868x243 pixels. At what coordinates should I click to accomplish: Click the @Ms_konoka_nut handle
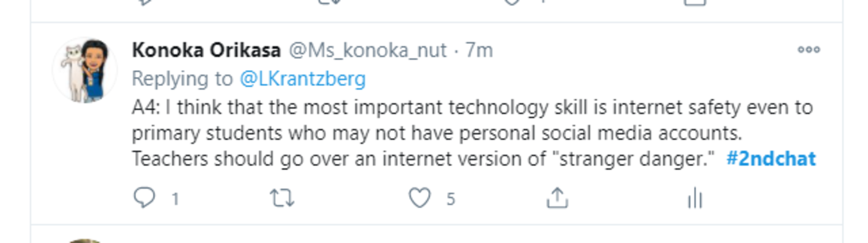tap(367, 50)
